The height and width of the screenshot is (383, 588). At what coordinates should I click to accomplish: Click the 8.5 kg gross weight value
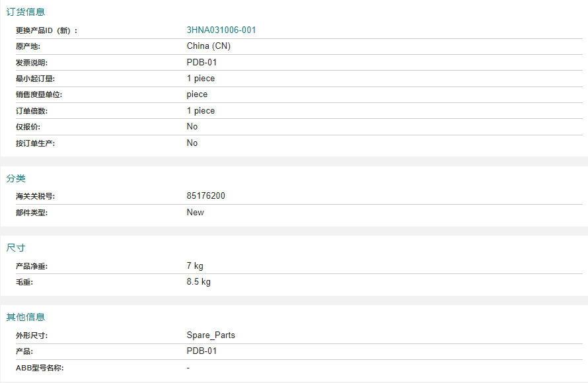point(199,282)
